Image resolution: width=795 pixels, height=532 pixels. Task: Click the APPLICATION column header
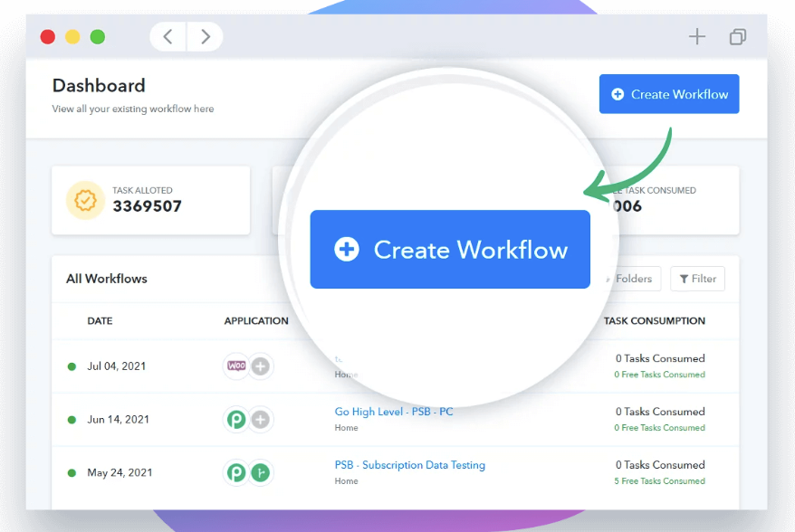tap(256, 321)
